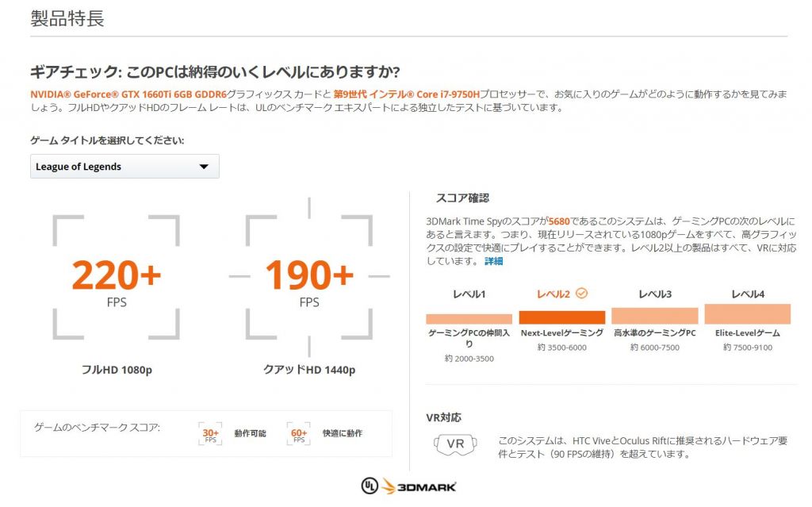Click the 約 2000-3500 score range

(469, 358)
